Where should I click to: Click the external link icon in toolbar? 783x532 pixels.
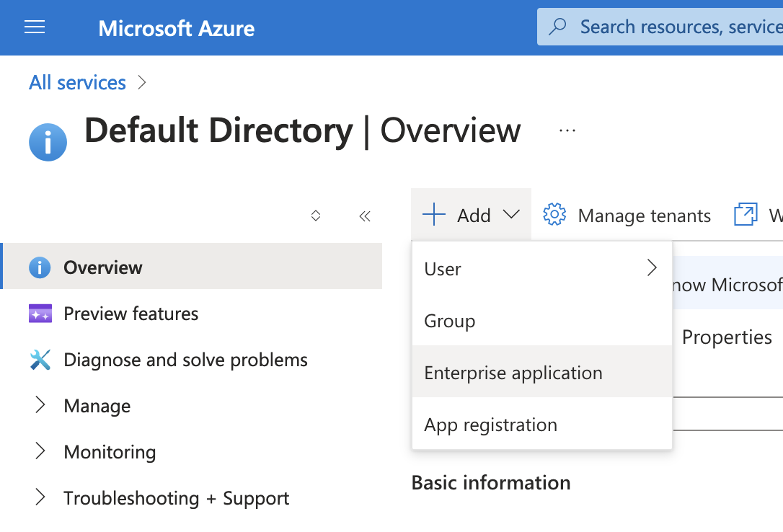click(746, 214)
